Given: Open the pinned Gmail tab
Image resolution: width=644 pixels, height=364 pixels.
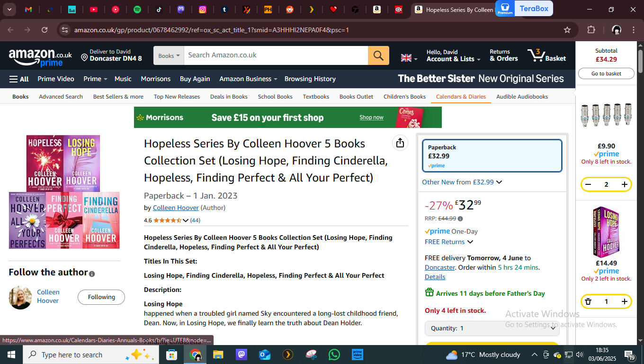Looking at the screenshot, I should click(x=28, y=9).
